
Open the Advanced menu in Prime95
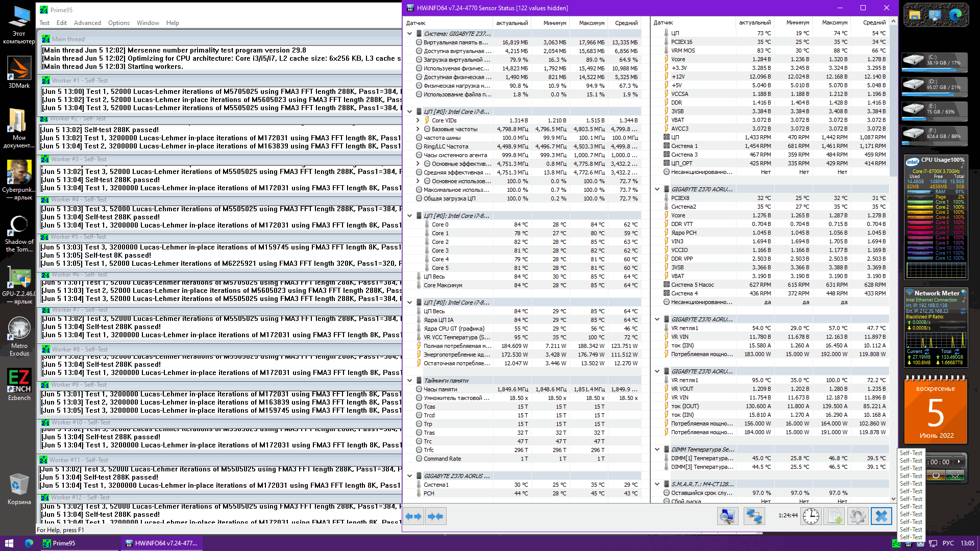(87, 23)
